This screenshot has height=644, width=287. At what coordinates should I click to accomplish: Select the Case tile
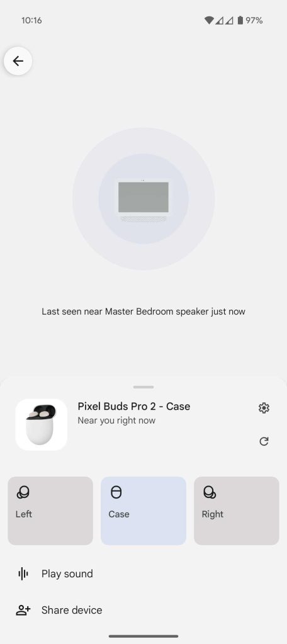pyautogui.click(x=143, y=511)
